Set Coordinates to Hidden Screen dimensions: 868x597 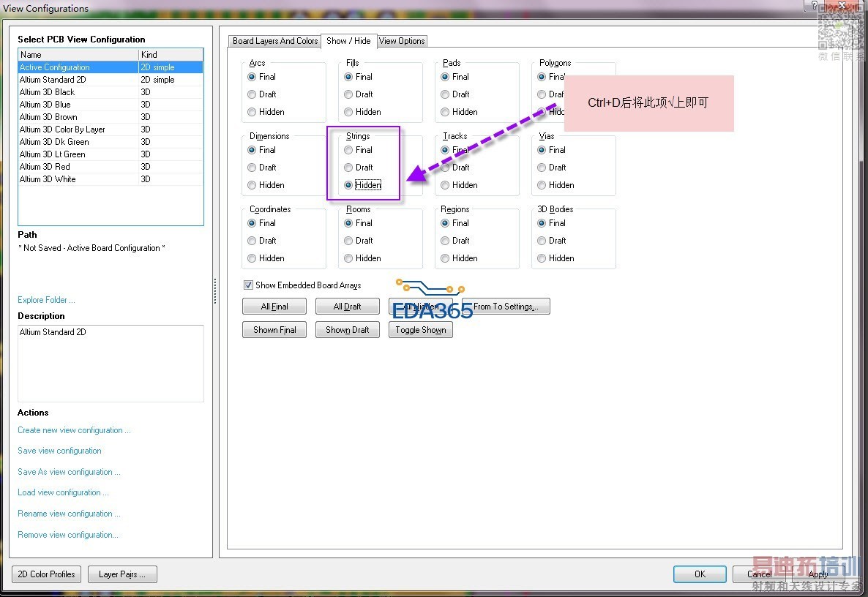(x=252, y=258)
